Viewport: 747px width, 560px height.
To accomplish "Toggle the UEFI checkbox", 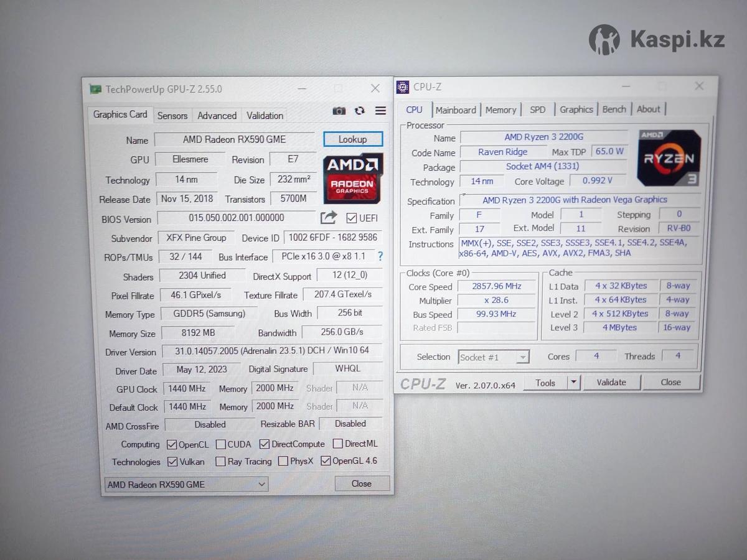I will click(352, 218).
